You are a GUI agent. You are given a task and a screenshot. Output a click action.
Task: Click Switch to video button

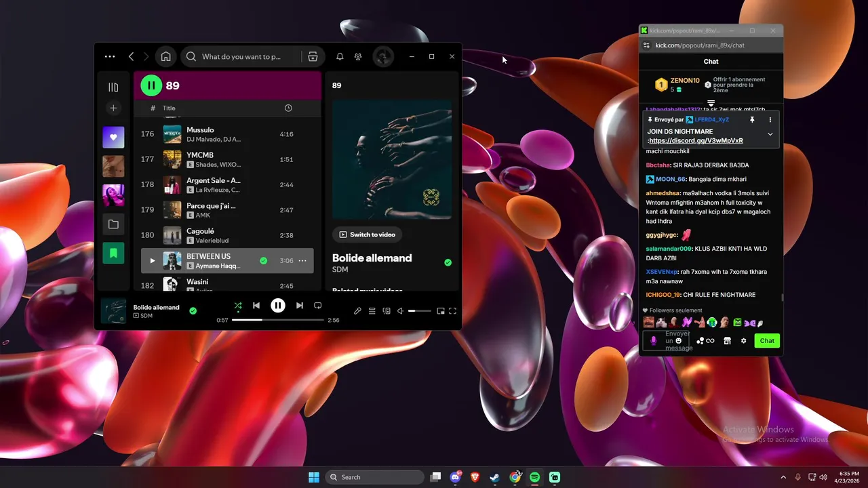[367, 235]
